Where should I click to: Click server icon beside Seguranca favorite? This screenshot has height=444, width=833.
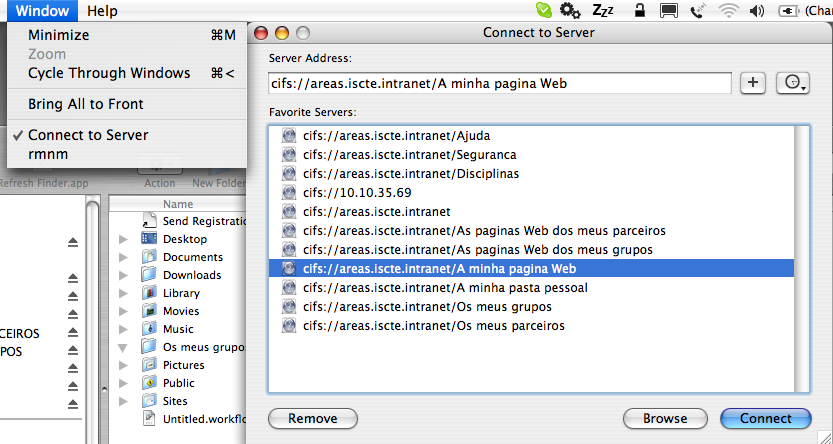(x=288, y=155)
